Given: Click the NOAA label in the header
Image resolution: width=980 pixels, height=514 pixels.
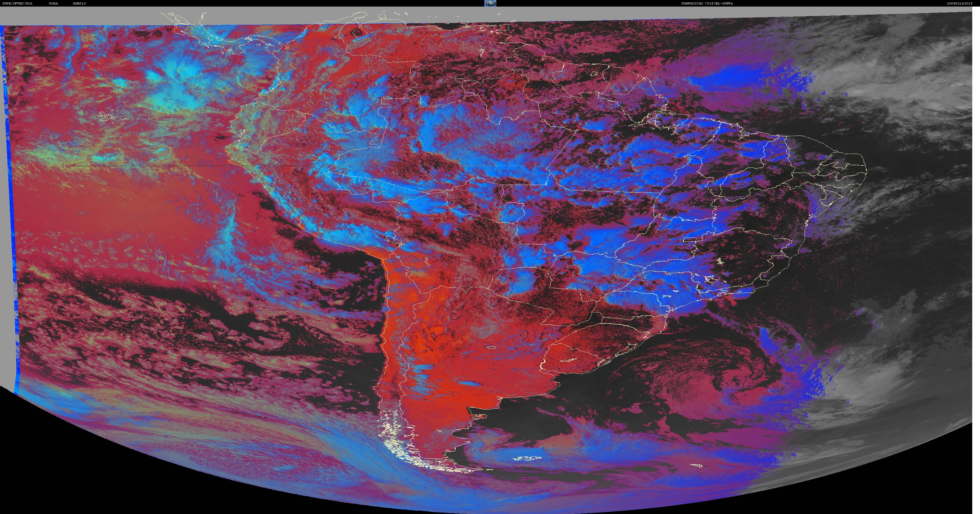Looking at the screenshot, I should pos(54,3).
